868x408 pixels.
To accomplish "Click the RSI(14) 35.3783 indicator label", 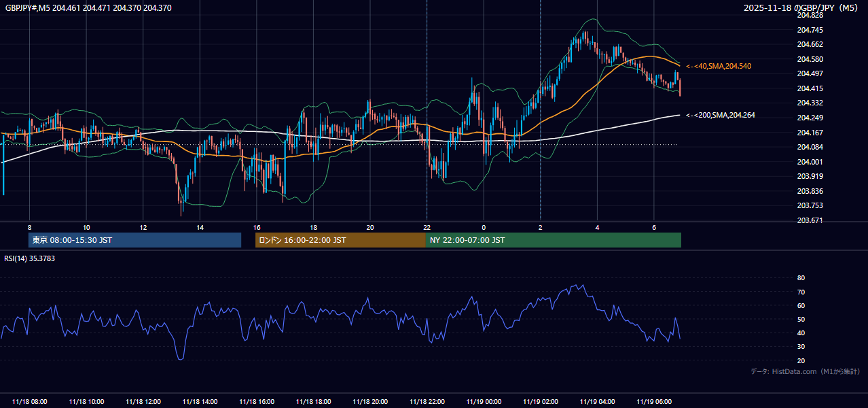I will (29, 258).
